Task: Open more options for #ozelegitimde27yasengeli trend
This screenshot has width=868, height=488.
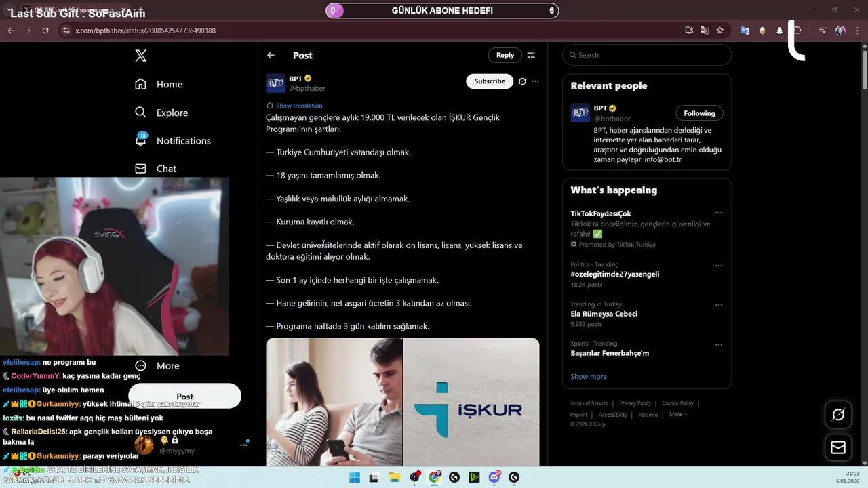Action: tap(719, 265)
